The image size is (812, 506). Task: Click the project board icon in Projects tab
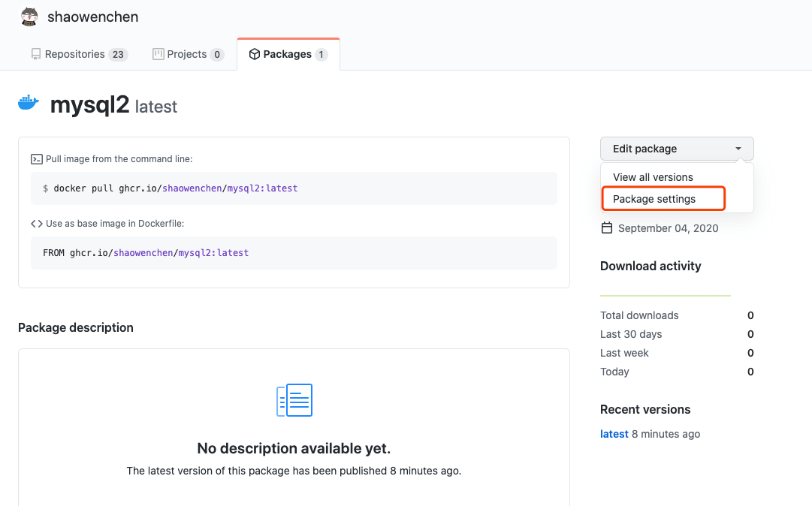click(x=158, y=54)
